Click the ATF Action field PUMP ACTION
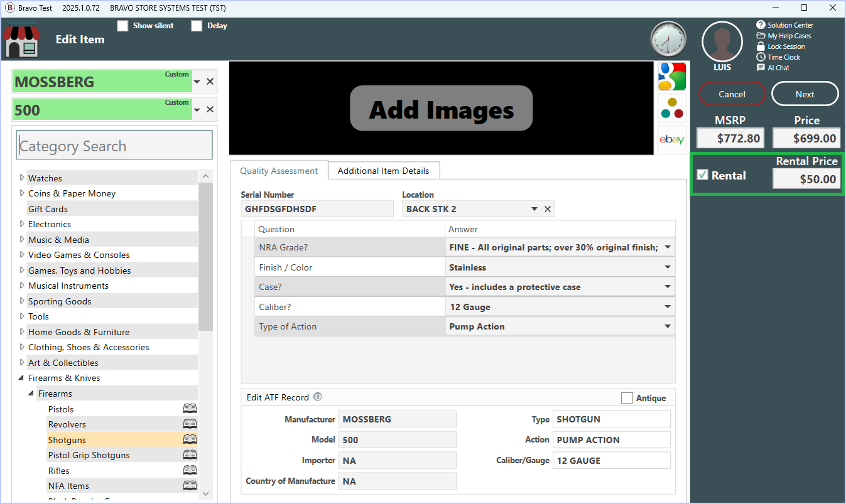This screenshot has width=846, height=504. tap(612, 440)
